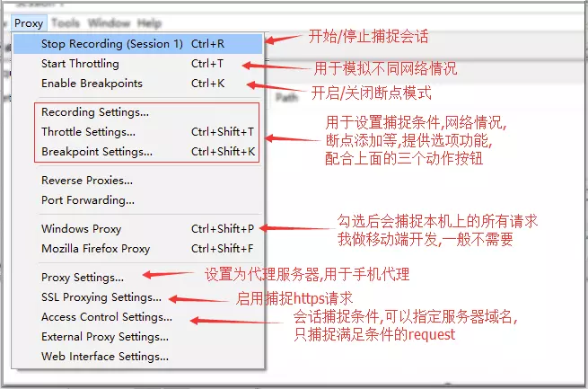
Task: Open Breakpoint Settings...
Action: click(x=138, y=152)
